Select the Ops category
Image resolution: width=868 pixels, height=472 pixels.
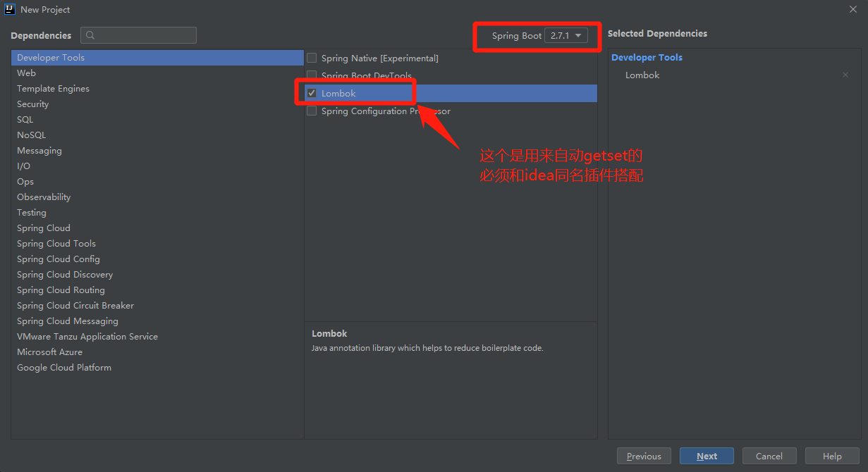157,182
